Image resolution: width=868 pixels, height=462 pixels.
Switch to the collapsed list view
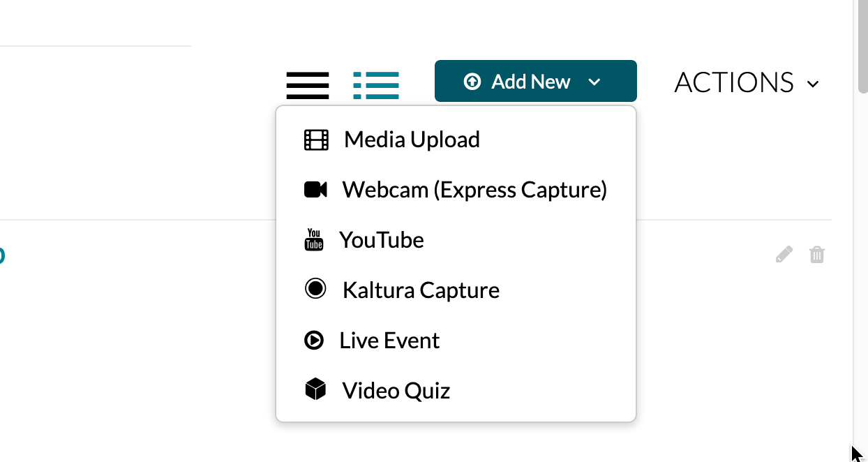pyautogui.click(x=307, y=85)
